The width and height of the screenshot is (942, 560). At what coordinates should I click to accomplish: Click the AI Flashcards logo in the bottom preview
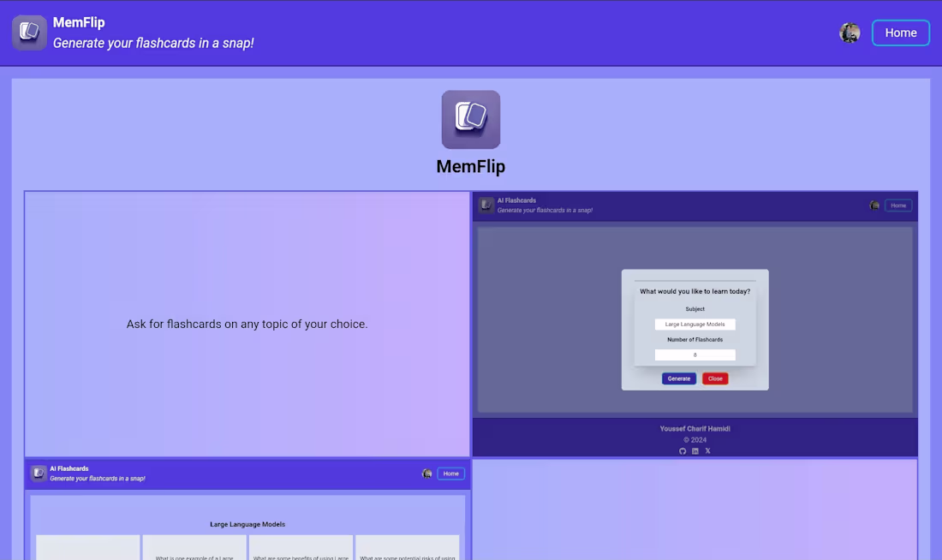39,473
